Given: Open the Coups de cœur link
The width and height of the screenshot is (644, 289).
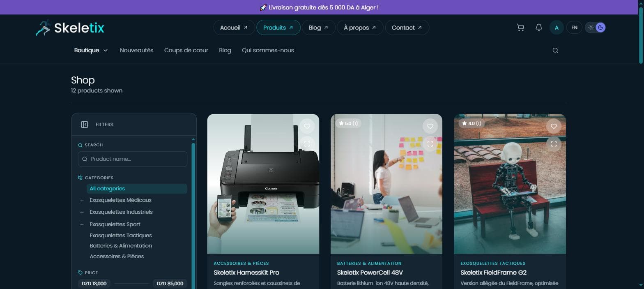Looking at the screenshot, I should 186,50.
